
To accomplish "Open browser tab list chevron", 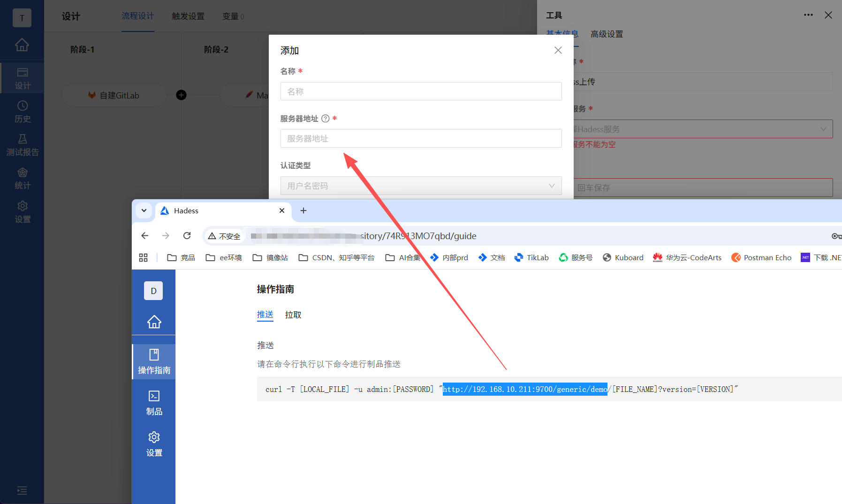I will (144, 211).
